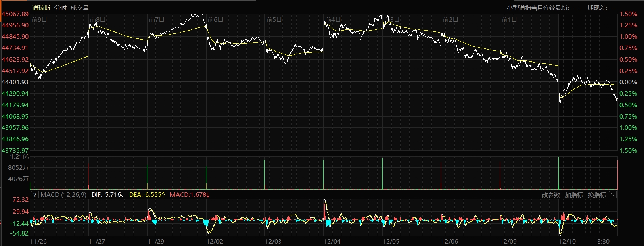Close the MACD indicator panel with X
This screenshot has width=644, height=246.
click(x=613, y=195)
